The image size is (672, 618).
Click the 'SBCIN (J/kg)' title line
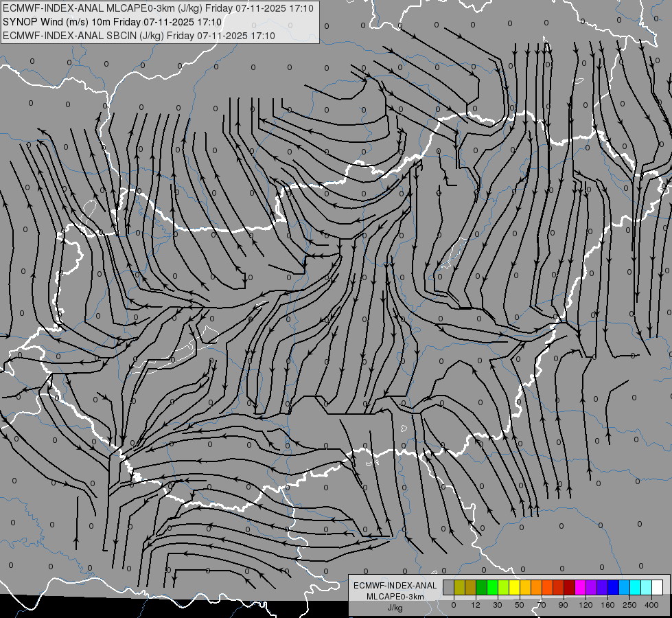click(x=139, y=36)
